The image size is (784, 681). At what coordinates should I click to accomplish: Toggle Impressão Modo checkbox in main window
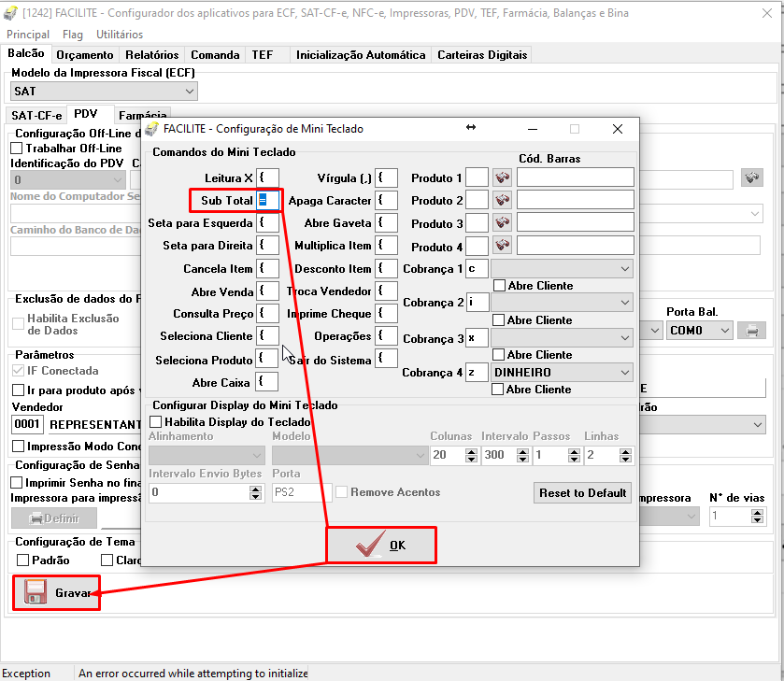(18, 446)
